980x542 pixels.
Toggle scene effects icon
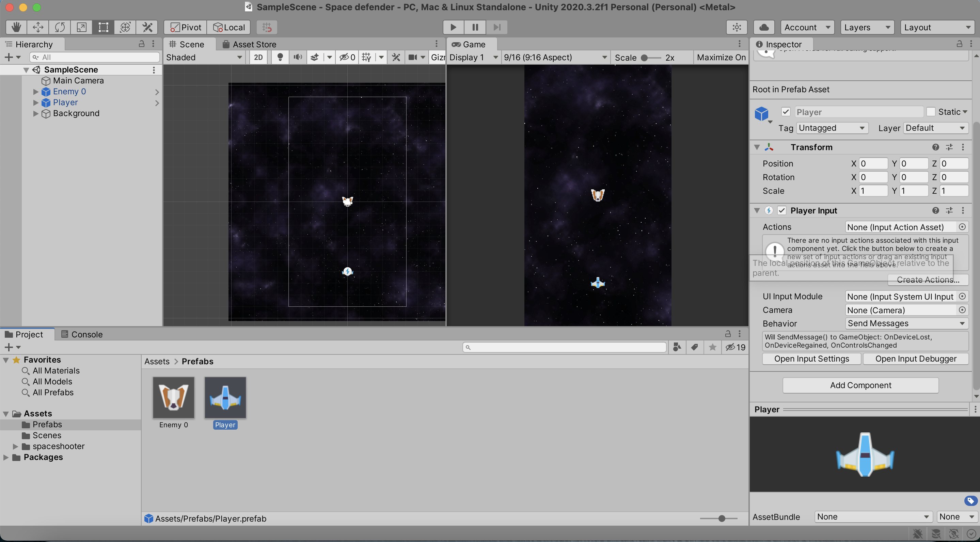315,57
